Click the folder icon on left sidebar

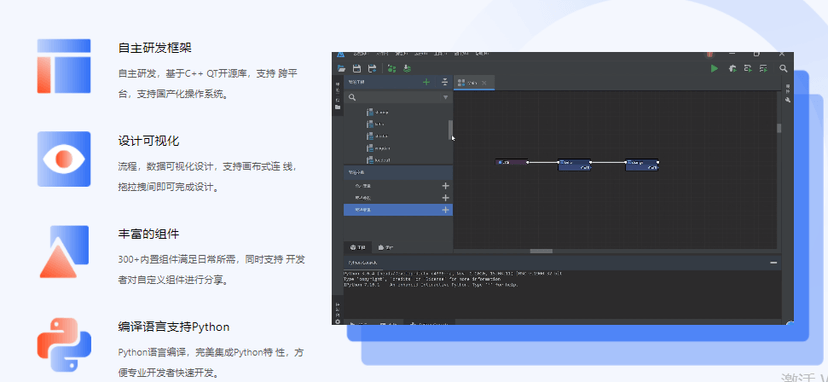tap(337, 107)
